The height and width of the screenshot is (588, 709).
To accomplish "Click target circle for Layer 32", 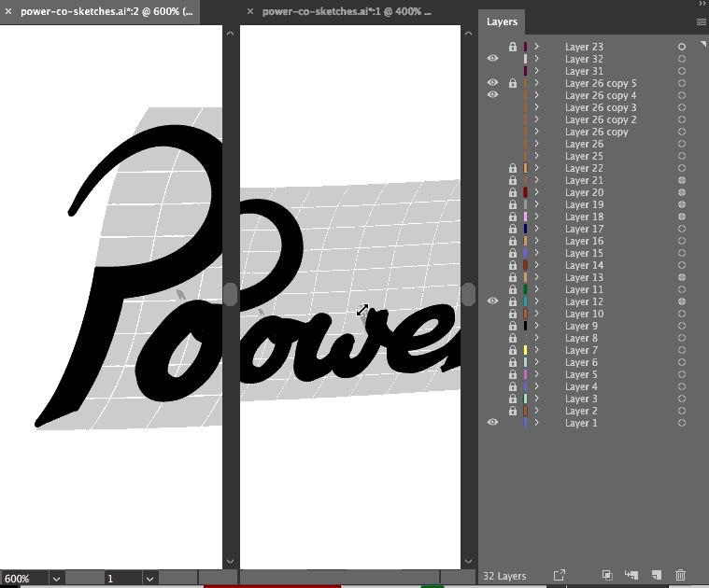I will (681, 59).
